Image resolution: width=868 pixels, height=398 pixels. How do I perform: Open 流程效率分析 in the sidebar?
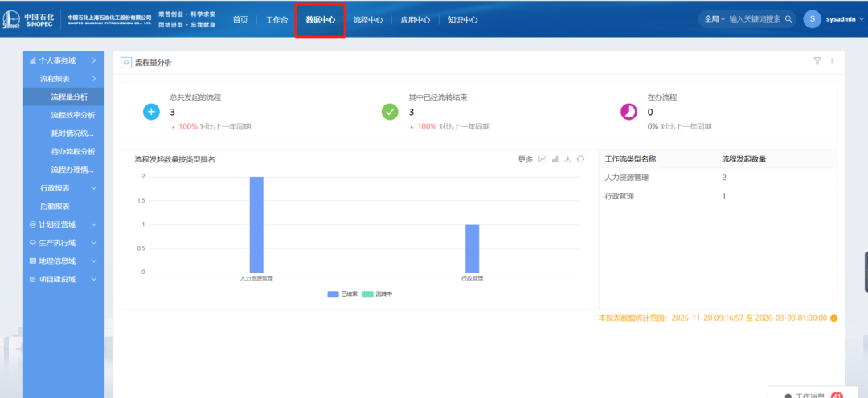pos(72,115)
